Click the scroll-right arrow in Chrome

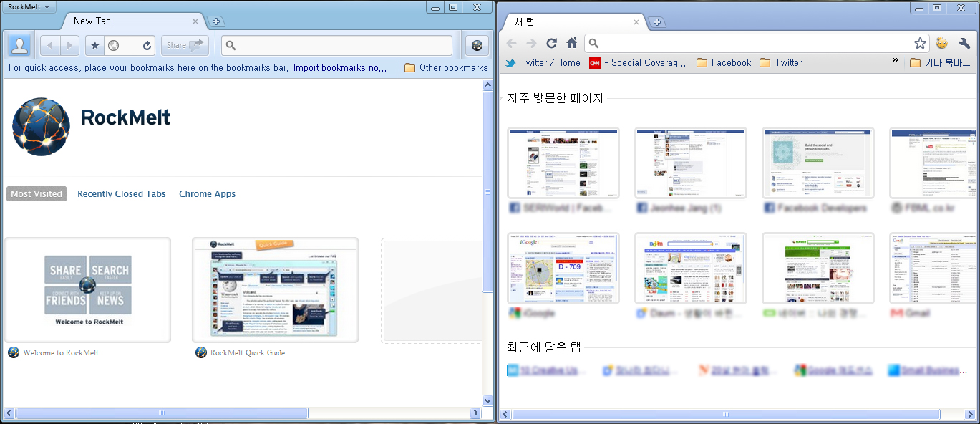[x=971, y=415]
